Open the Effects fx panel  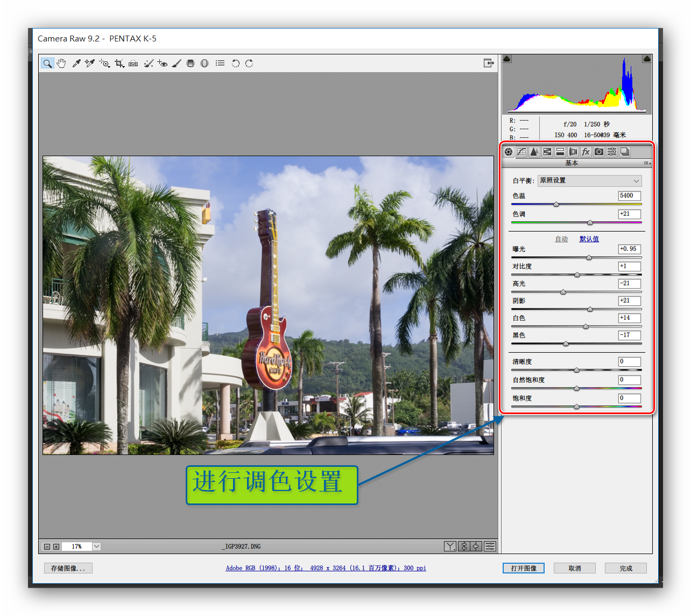[x=586, y=151]
